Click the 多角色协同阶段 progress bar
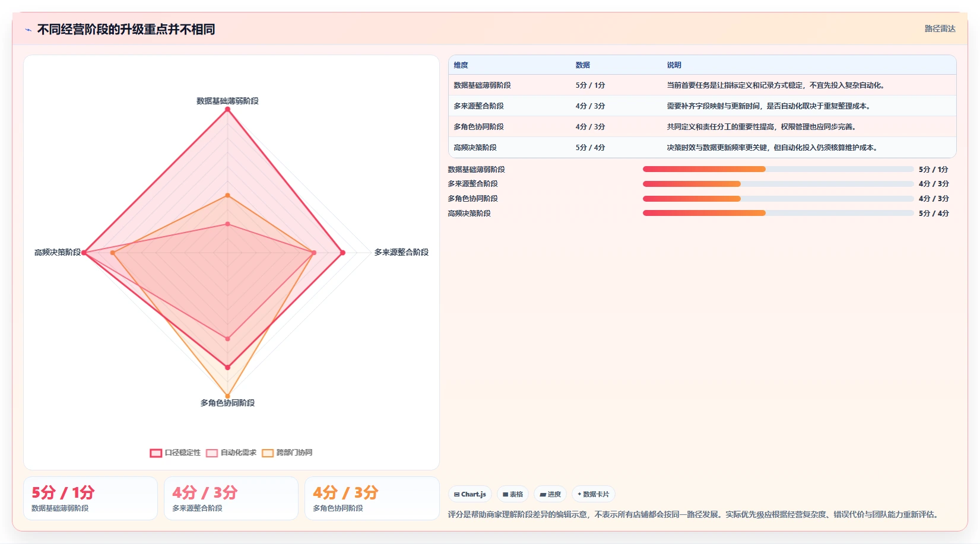 click(778, 199)
